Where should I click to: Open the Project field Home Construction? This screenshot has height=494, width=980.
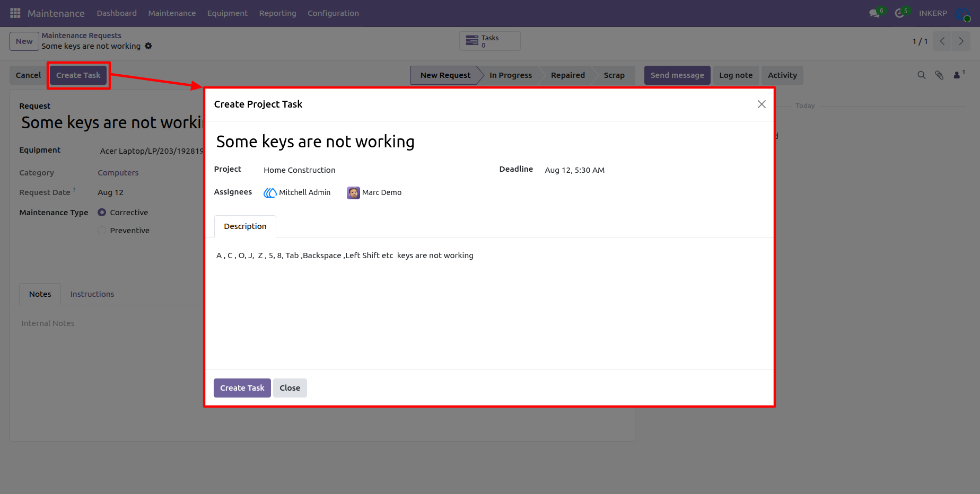pyautogui.click(x=300, y=170)
